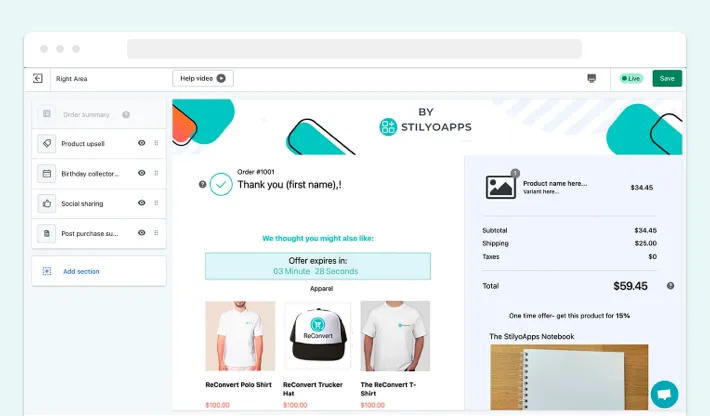Hide the Product upsell section
The width and height of the screenshot is (710, 416).
[x=142, y=143]
